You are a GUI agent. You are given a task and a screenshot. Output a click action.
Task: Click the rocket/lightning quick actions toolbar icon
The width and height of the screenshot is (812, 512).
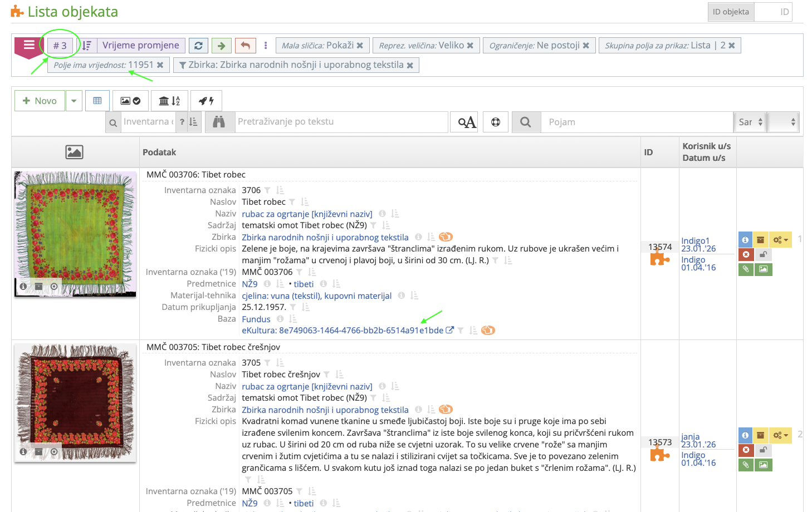[206, 100]
